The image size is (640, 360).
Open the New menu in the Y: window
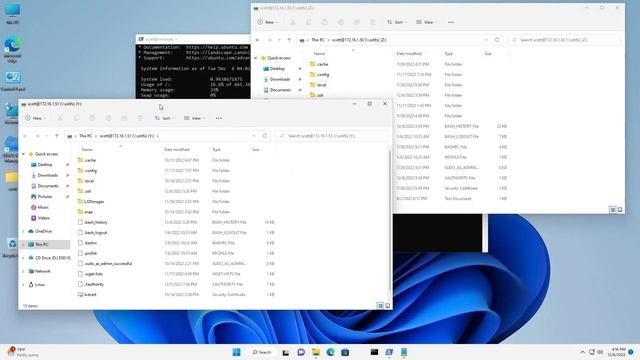click(x=35, y=118)
